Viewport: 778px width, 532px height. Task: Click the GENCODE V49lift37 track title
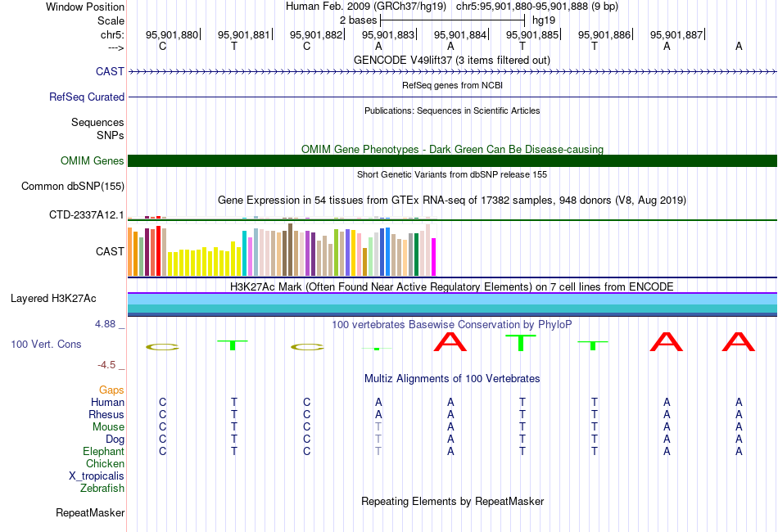point(451,60)
